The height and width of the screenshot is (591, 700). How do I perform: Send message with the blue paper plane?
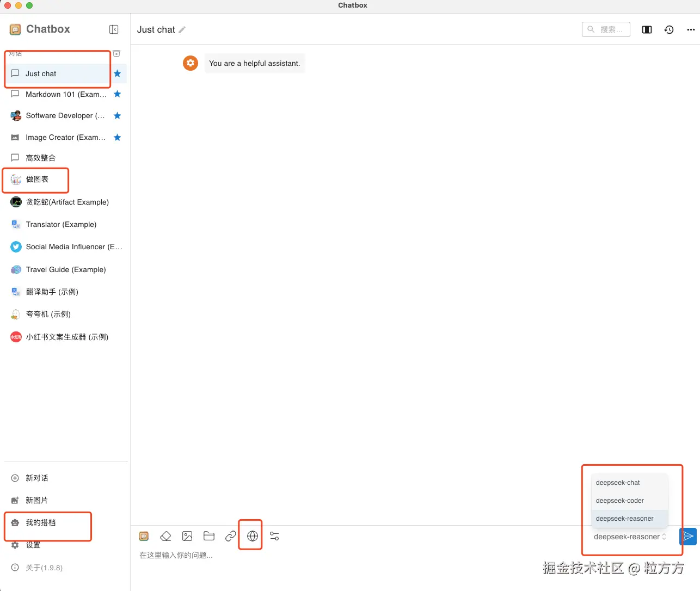[688, 537]
